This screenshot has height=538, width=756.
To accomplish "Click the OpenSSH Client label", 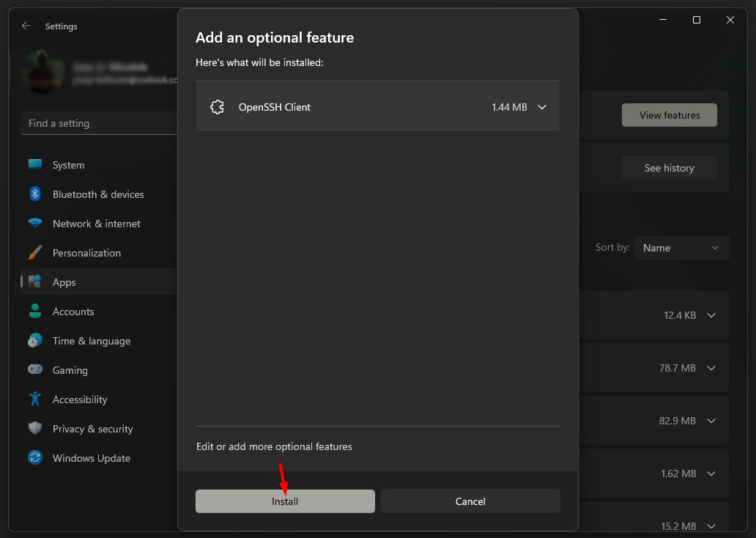I will (274, 107).
